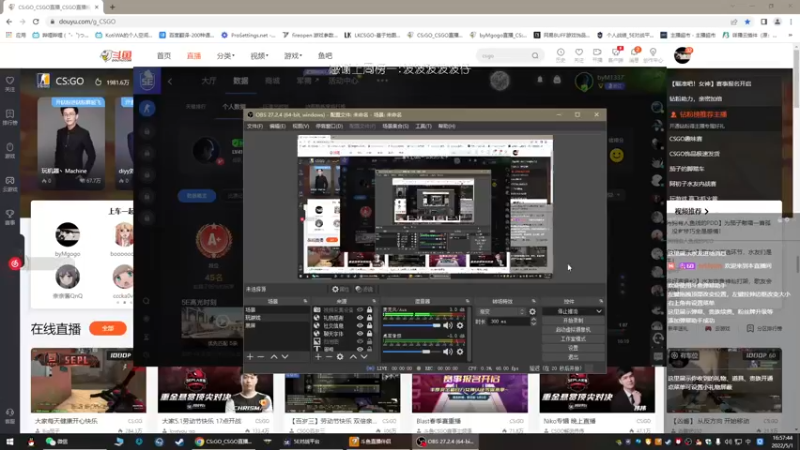Open transition properties gear in OBS
The image size is (800, 450).
[x=532, y=312]
